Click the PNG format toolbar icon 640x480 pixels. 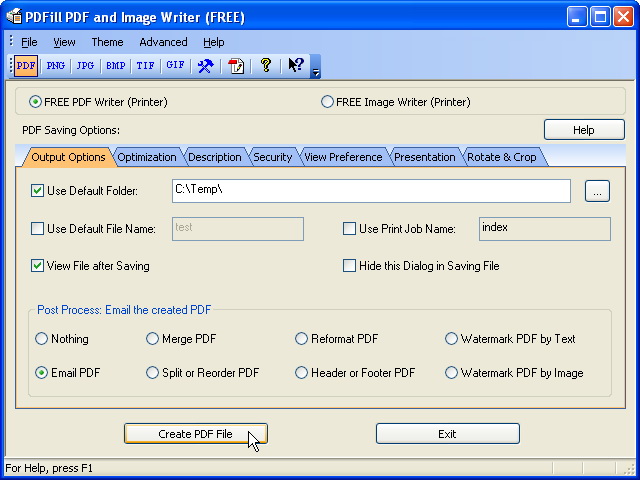pyautogui.click(x=55, y=66)
